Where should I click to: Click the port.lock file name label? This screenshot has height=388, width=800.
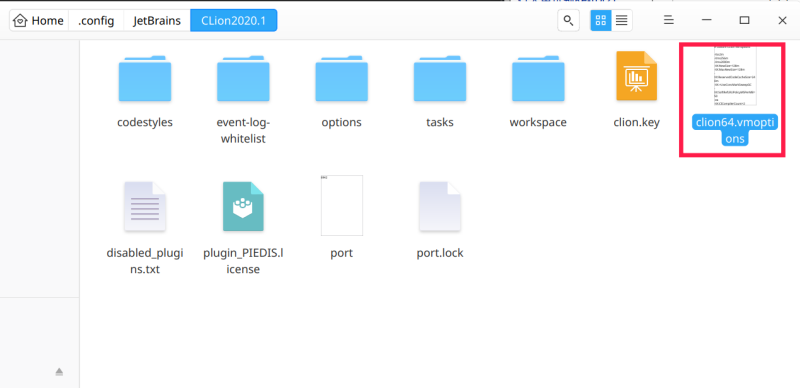440,253
